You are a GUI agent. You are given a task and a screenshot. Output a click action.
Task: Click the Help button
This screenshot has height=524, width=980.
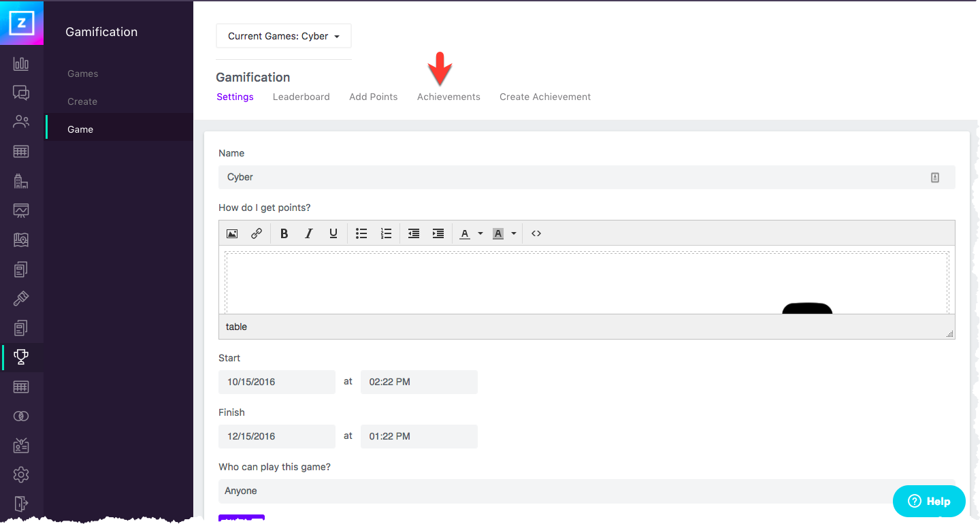[x=929, y=502]
